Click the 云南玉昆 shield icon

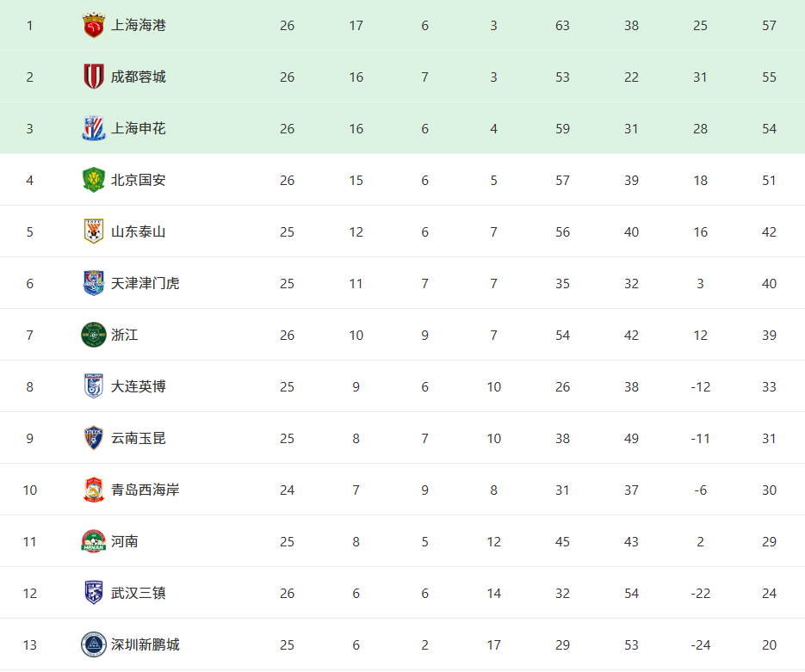94,438
